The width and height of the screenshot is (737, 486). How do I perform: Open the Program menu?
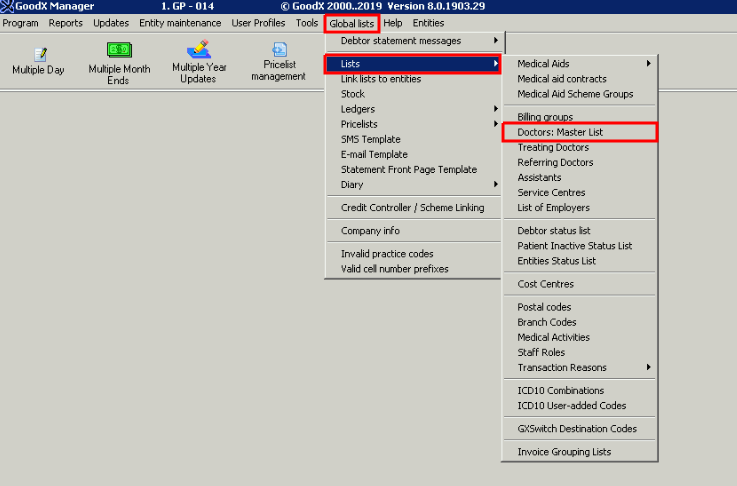(20, 23)
